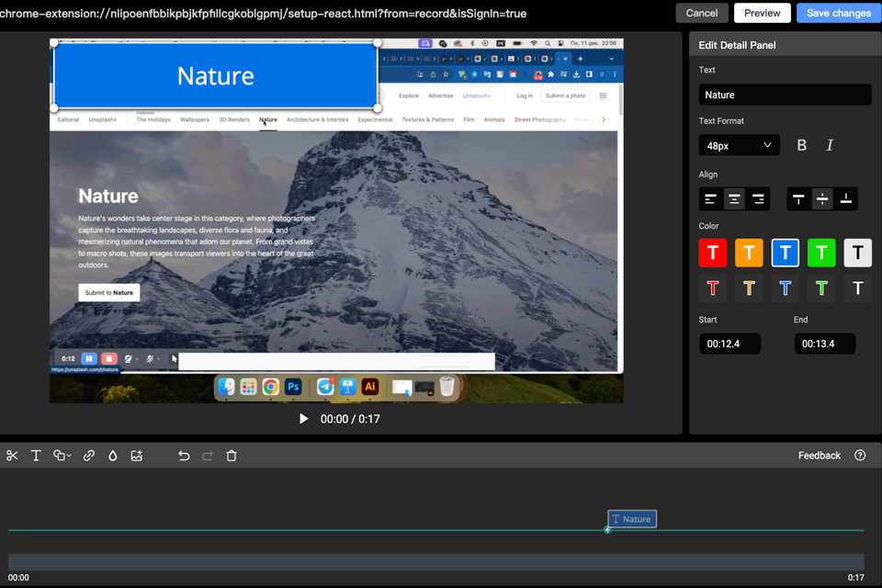Align text vertically to middle
The width and height of the screenshot is (882, 588).
click(x=821, y=199)
